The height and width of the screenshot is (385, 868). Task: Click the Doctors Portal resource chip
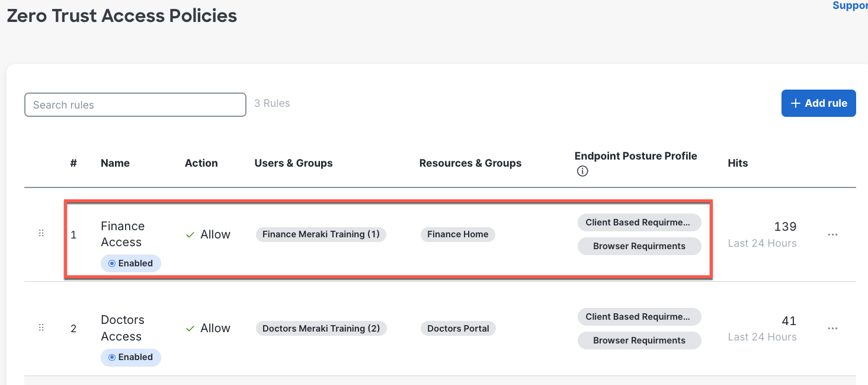click(x=458, y=328)
